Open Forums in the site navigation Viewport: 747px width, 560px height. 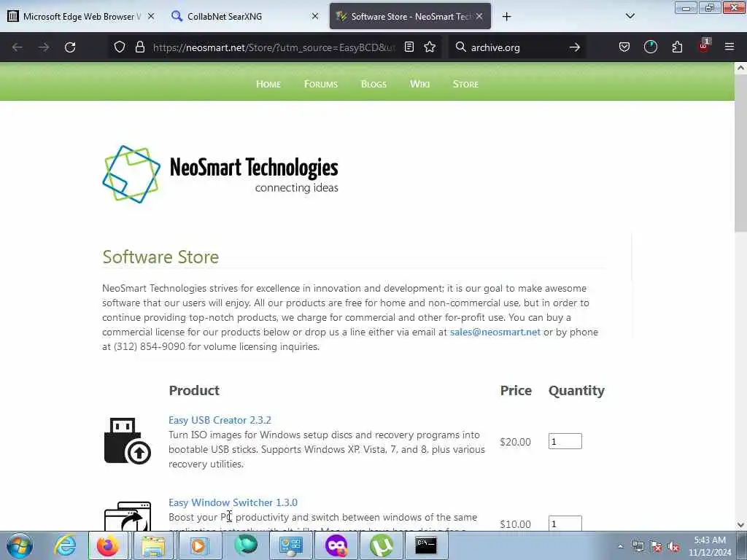click(x=321, y=85)
